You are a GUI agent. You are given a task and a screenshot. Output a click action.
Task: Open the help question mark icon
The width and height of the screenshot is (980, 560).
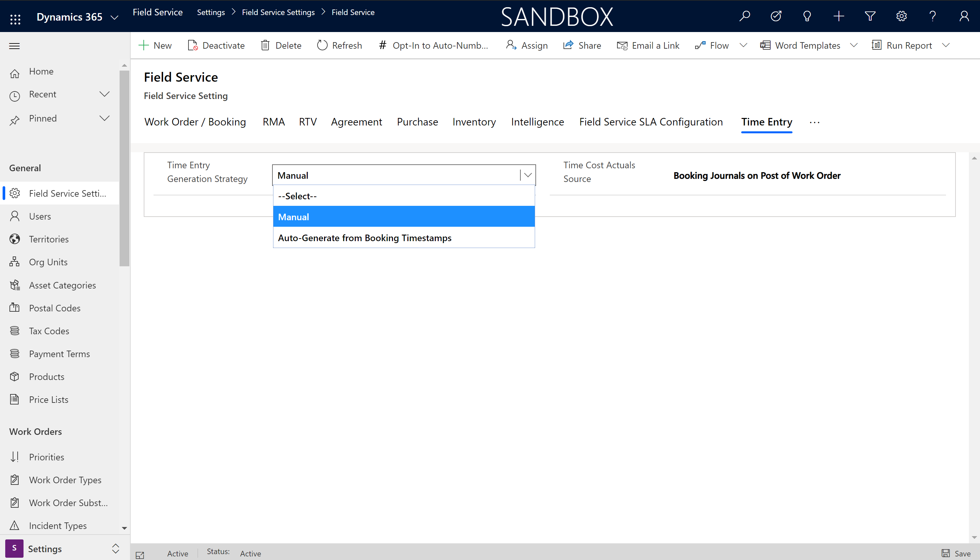(932, 16)
